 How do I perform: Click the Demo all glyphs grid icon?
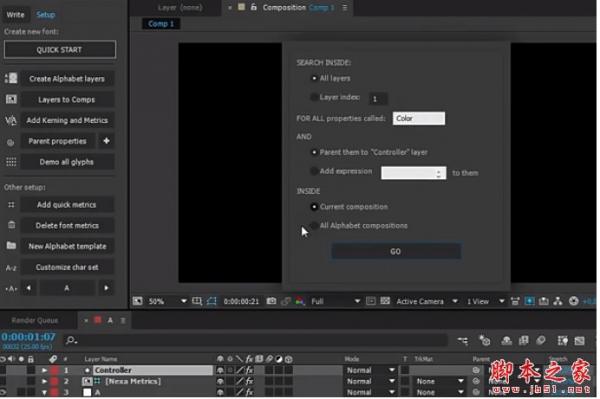click(x=11, y=162)
